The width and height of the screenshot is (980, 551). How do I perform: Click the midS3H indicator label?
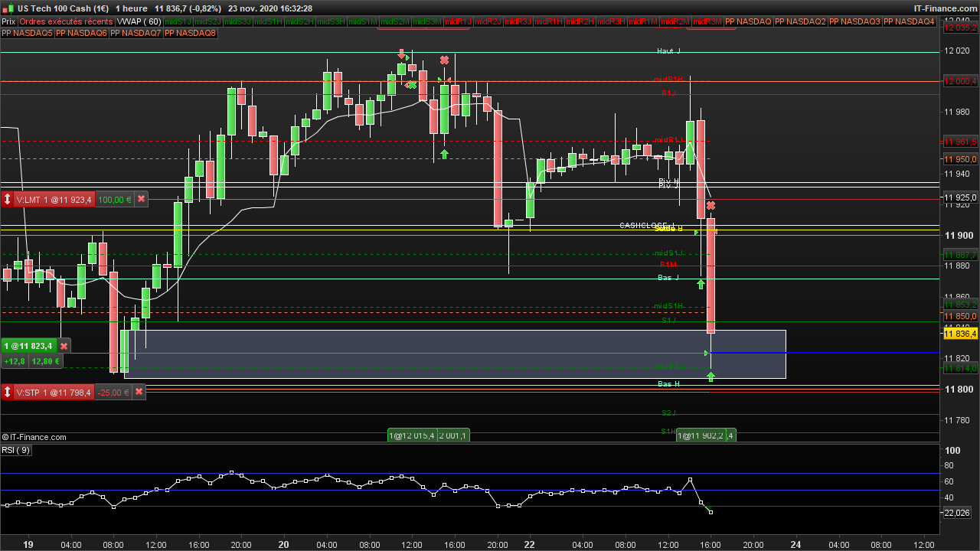(x=332, y=21)
